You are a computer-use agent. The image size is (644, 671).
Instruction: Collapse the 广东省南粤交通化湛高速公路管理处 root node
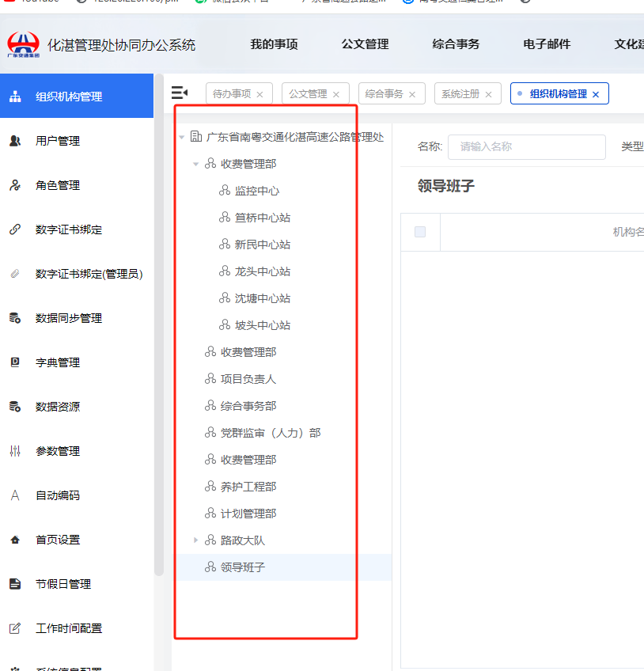[x=182, y=138]
